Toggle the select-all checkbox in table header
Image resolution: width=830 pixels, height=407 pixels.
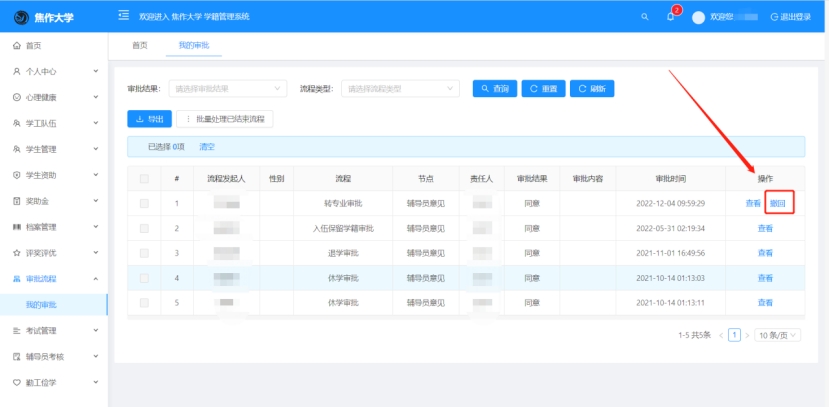144,179
